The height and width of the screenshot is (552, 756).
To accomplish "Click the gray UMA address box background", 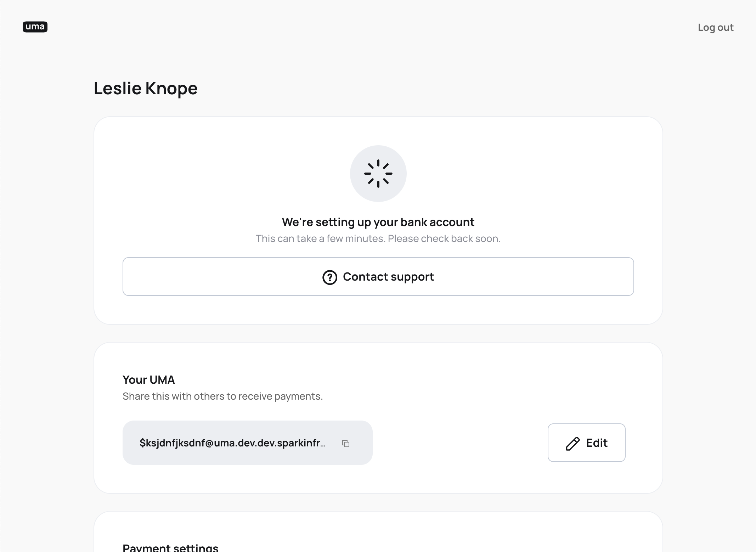I will 248,443.
